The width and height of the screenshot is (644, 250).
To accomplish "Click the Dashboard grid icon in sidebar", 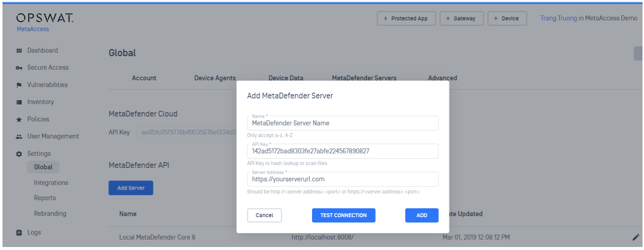I will [x=19, y=50].
